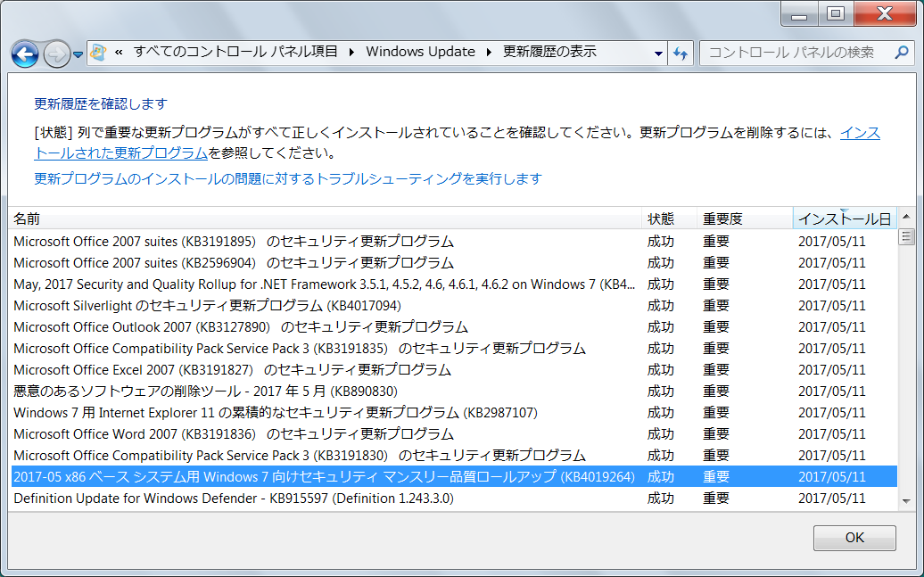The width and height of the screenshot is (924, 577).
Task: Select the highlighted KB4019264 rollup row
Action: (x=454, y=477)
